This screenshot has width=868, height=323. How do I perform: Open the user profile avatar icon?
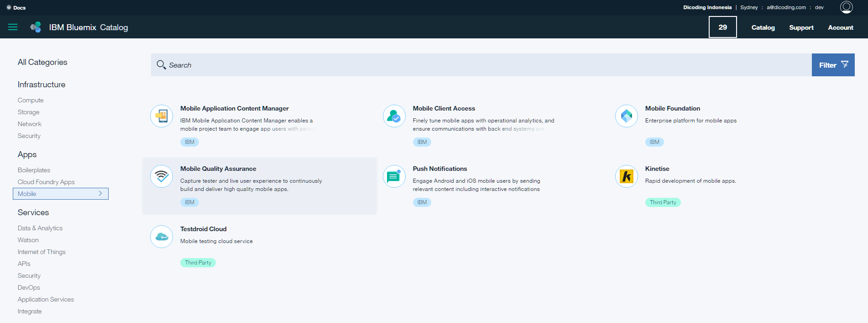click(846, 7)
